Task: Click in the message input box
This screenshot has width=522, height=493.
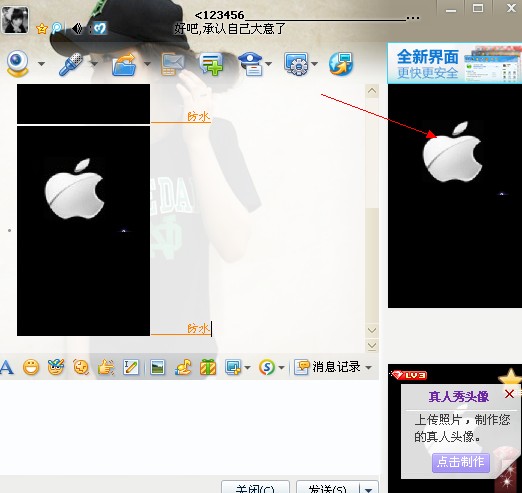Action: point(189,427)
